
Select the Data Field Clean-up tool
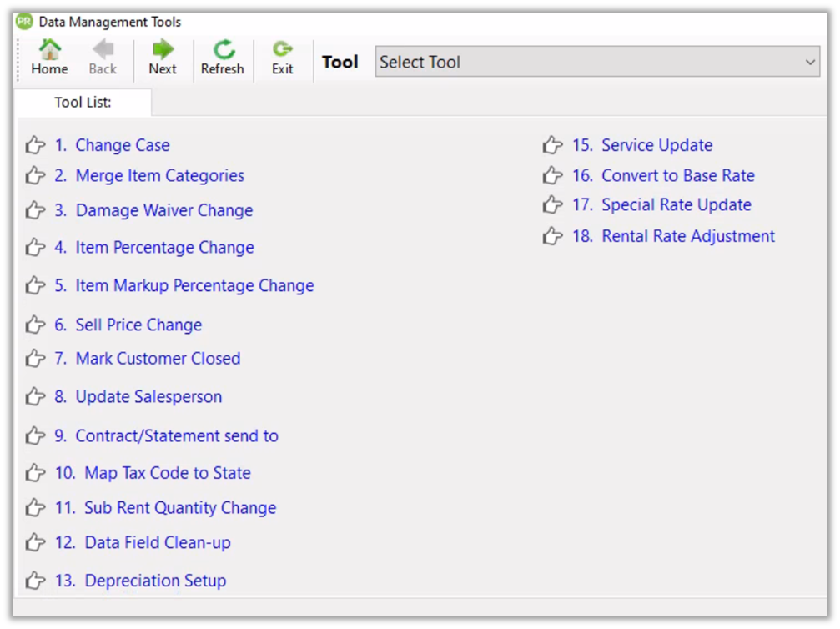[x=157, y=543]
